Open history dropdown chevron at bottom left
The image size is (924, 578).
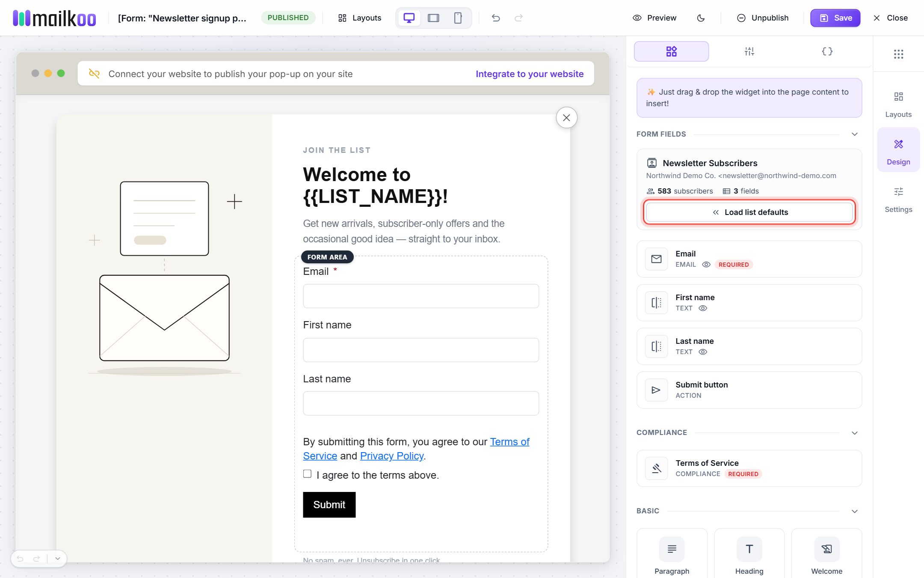click(x=58, y=558)
